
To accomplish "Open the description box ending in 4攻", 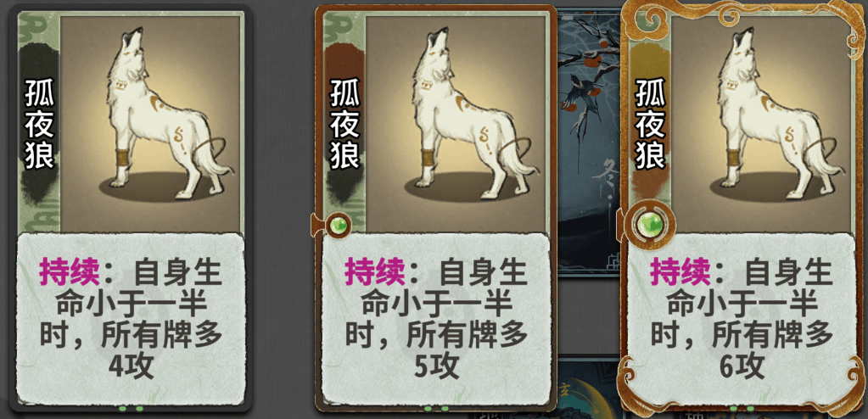I will (131, 320).
